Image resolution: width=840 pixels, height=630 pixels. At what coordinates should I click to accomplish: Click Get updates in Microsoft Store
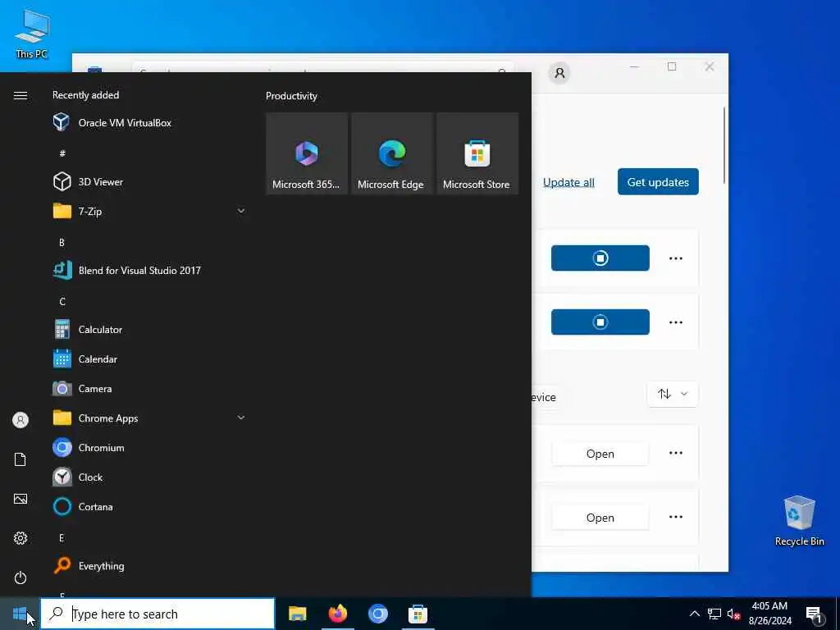(658, 182)
